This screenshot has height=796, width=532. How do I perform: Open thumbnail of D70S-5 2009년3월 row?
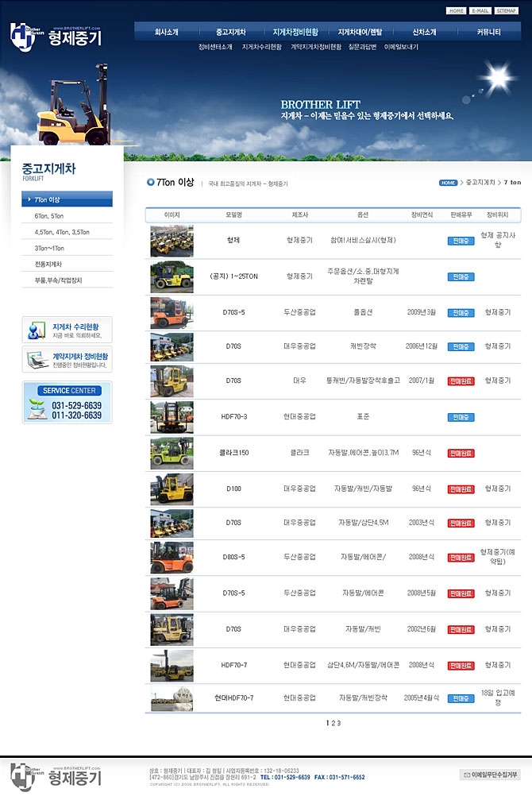point(172,313)
